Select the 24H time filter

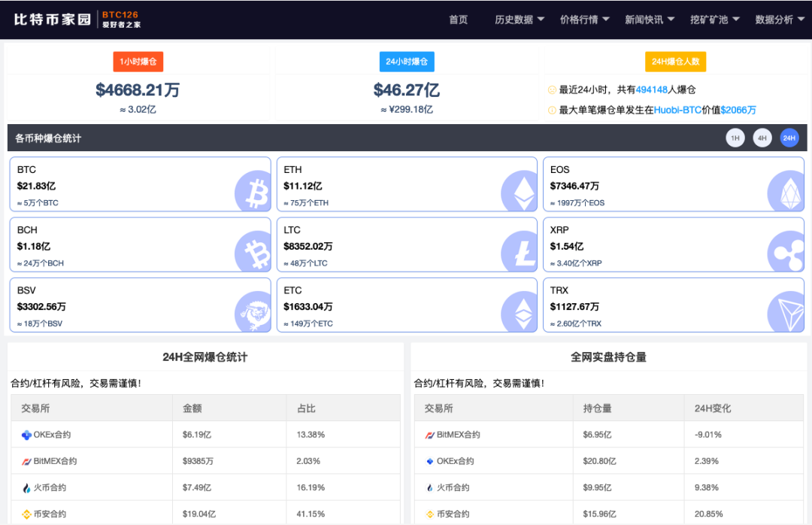(789, 138)
